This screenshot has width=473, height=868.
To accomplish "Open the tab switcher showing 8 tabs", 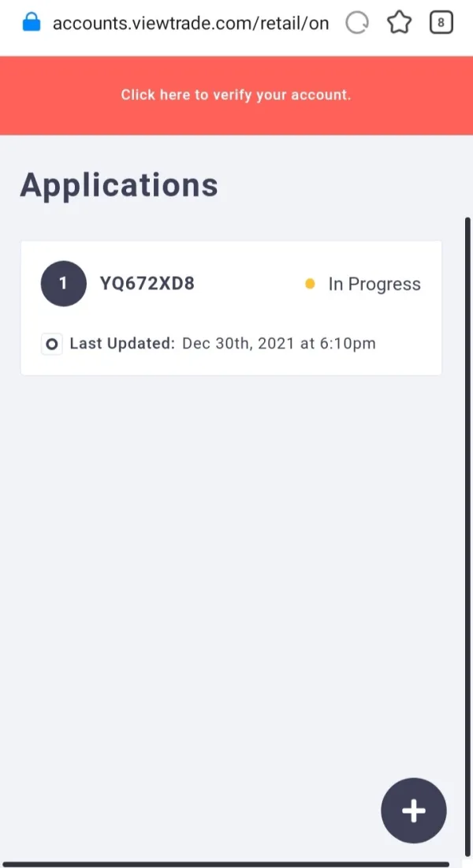I will click(x=441, y=24).
